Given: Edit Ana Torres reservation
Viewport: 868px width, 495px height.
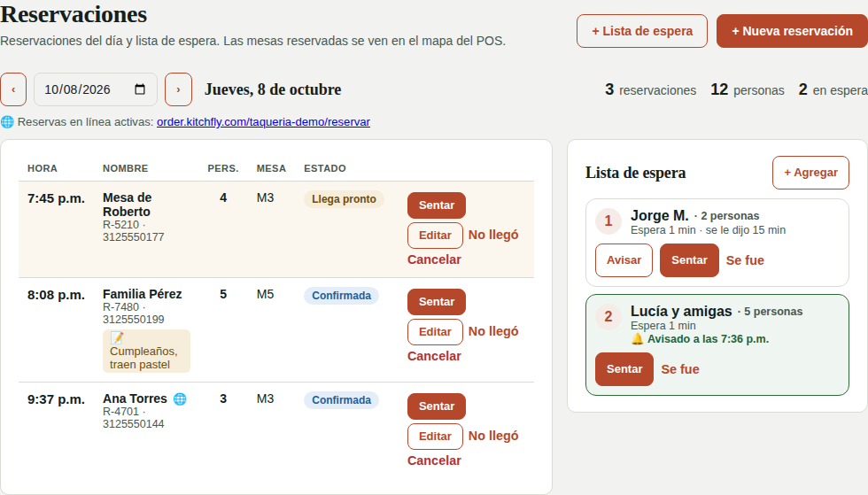Looking at the screenshot, I should point(435,437).
